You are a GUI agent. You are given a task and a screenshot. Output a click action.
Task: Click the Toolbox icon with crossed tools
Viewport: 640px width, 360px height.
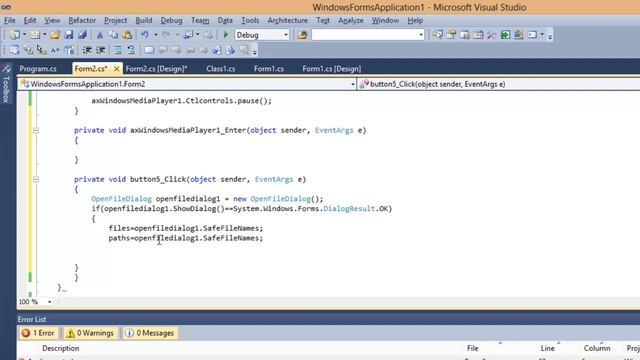click(x=491, y=35)
